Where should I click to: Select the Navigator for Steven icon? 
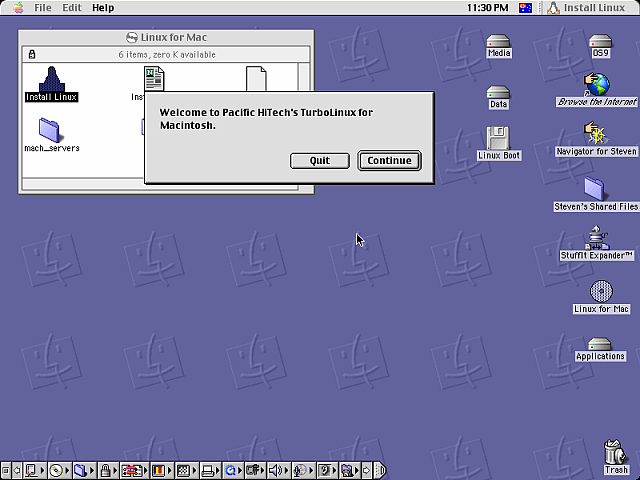(596, 139)
